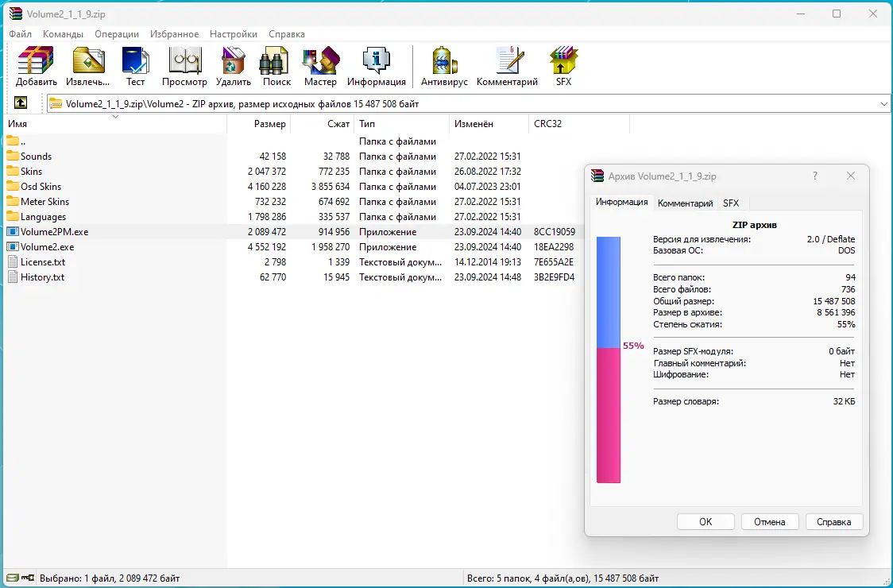Image resolution: width=893 pixels, height=588 pixels.
Task: Click the SFX toolbar icon
Action: click(x=563, y=60)
